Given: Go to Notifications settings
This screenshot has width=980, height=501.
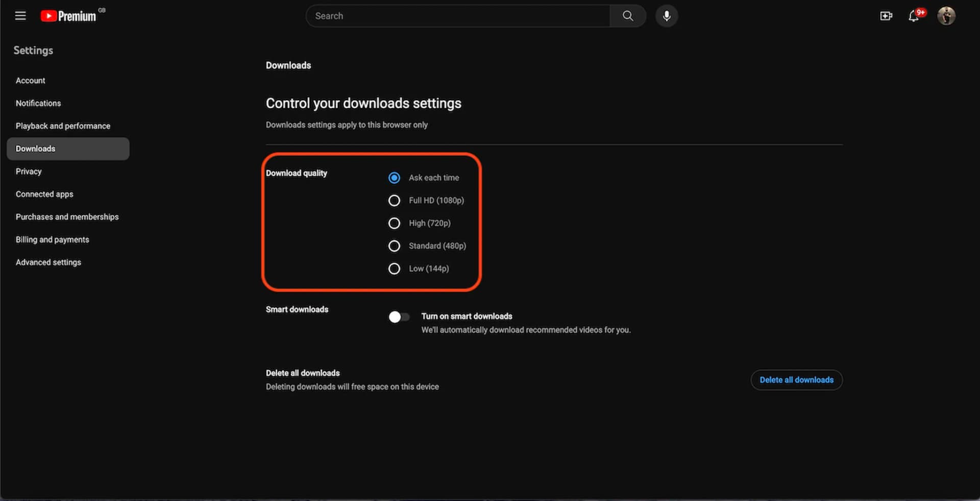Looking at the screenshot, I should click(38, 103).
